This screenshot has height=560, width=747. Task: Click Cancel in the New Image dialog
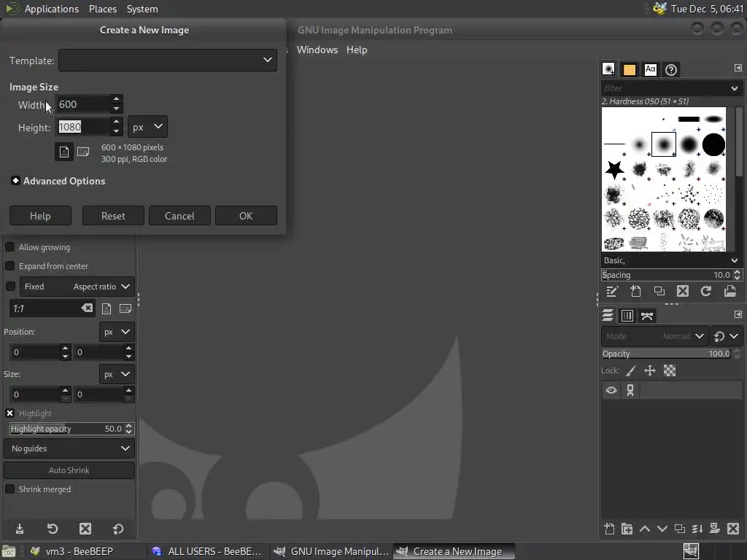coord(179,216)
